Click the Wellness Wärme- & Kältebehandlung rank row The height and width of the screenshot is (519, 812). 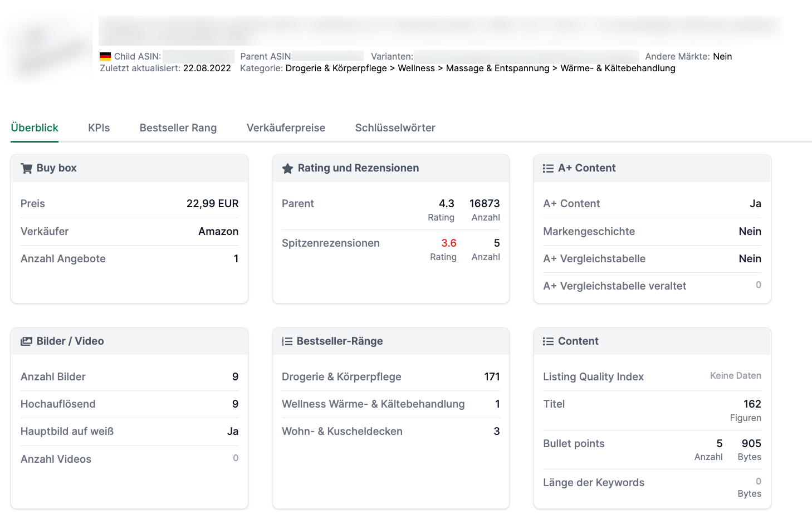click(391, 404)
